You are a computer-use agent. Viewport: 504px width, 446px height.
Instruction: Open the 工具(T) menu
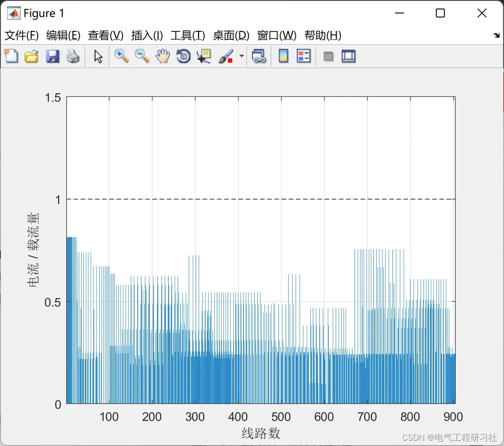tap(188, 35)
